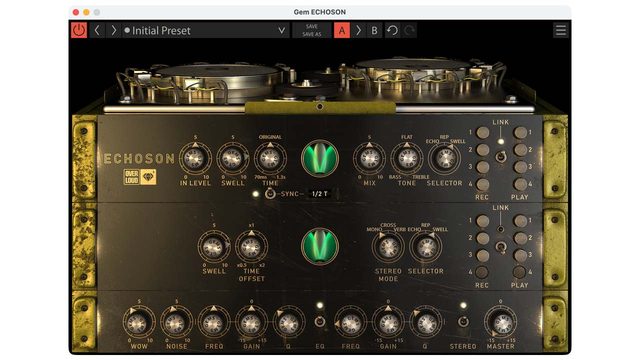Click the top green magic-eye indicator

click(x=320, y=159)
